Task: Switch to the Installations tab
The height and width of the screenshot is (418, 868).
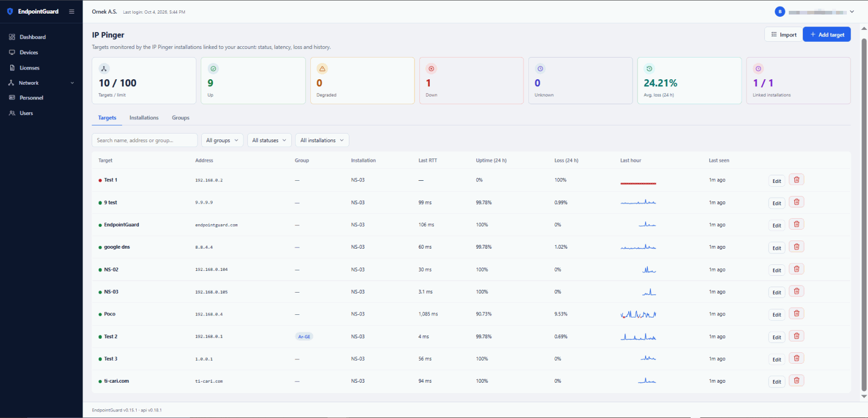Action: click(144, 118)
